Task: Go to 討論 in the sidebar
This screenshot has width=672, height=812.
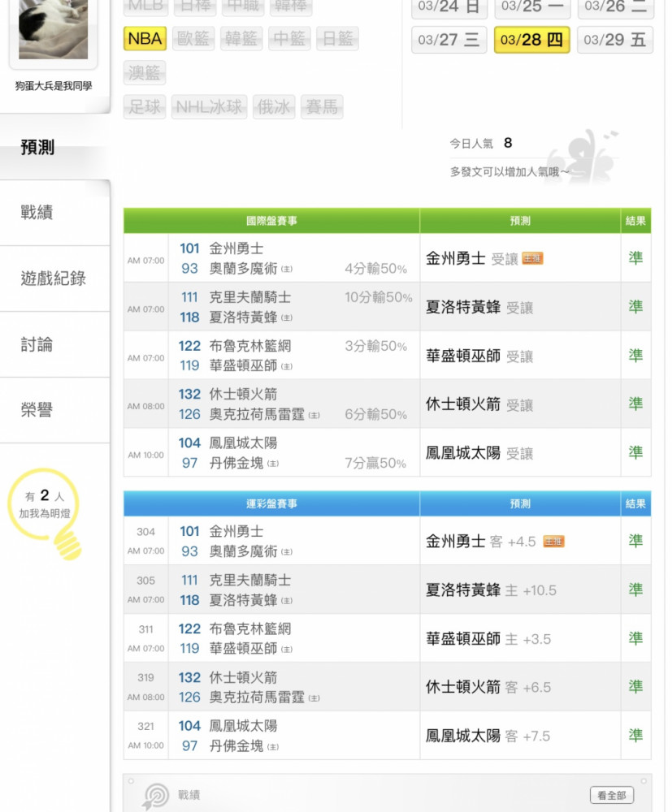Action: coord(37,344)
